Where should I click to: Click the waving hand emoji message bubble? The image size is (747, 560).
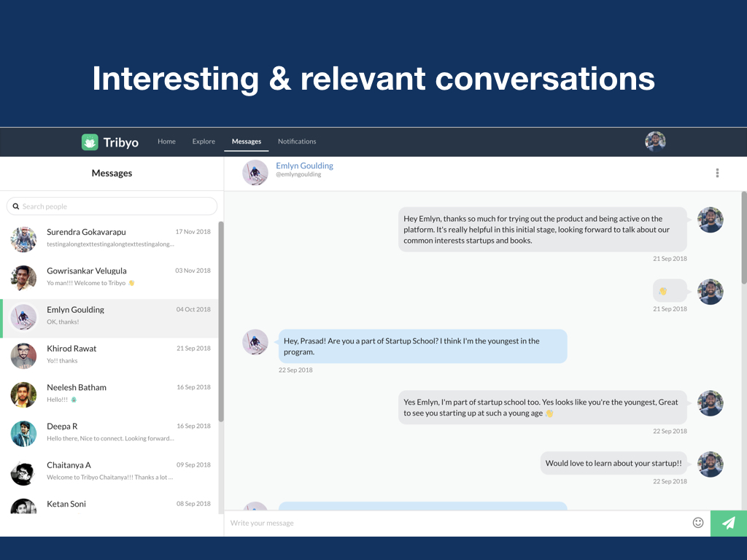coord(670,291)
